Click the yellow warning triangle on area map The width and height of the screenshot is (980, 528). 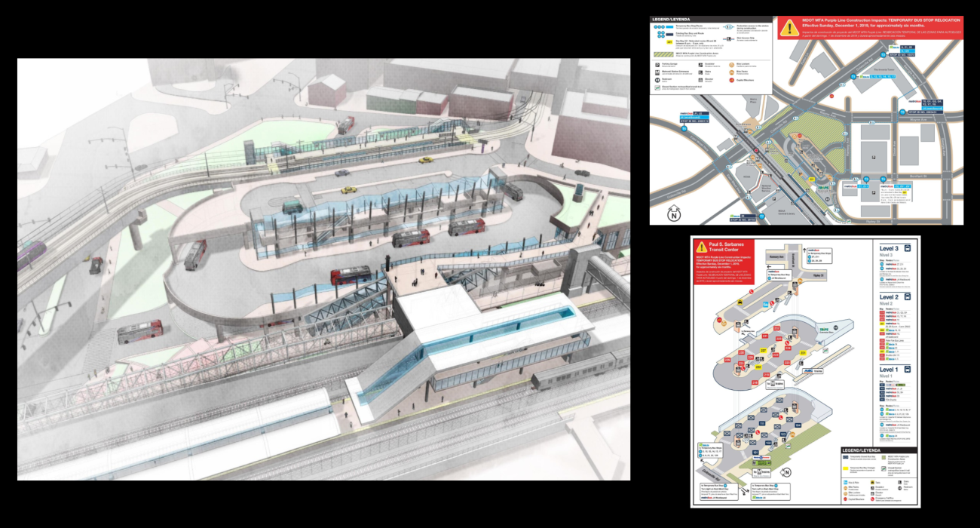point(789,28)
